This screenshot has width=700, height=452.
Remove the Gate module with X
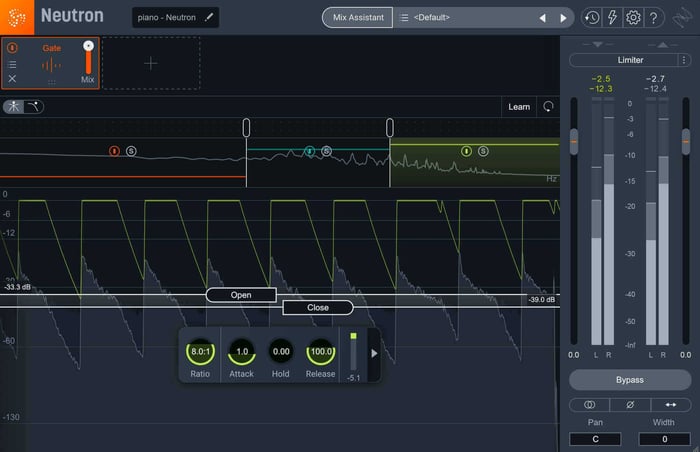[12, 79]
